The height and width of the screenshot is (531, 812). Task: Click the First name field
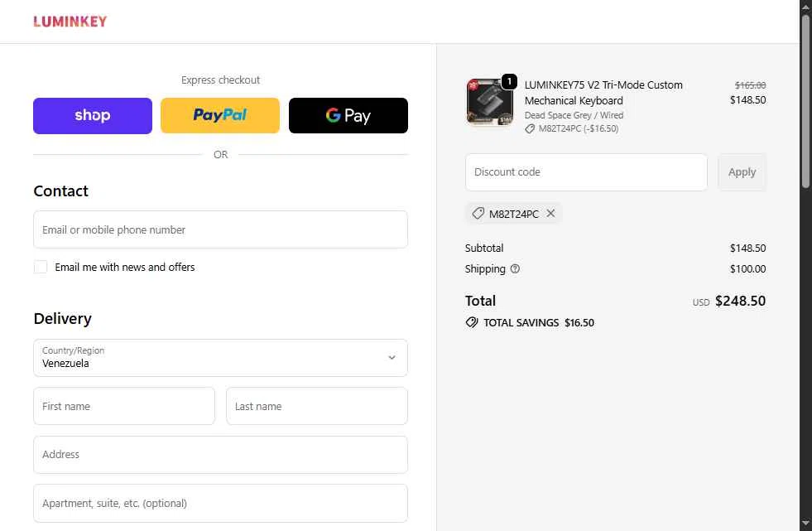pyautogui.click(x=124, y=406)
